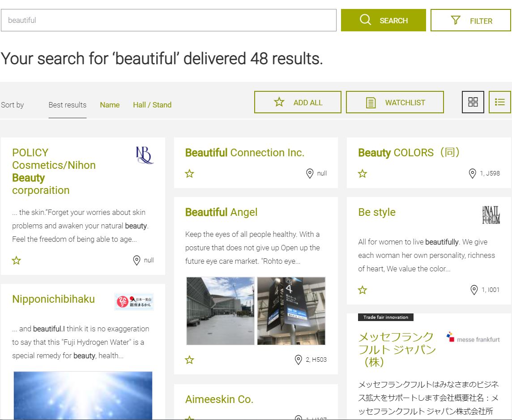Click the magnifying glass search icon
Viewport: 512px width, 420px height.
click(x=365, y=20)
